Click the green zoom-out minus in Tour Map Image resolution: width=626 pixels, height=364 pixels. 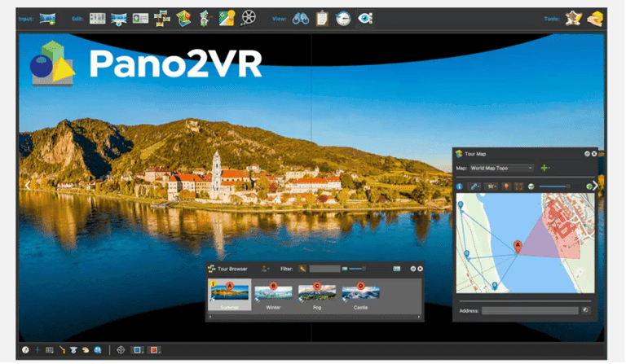coord(531,186)
